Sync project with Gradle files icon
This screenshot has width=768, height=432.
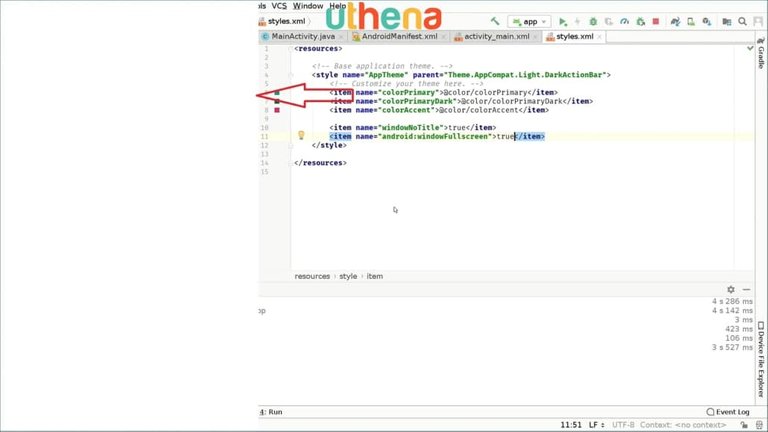click(675, 22)
